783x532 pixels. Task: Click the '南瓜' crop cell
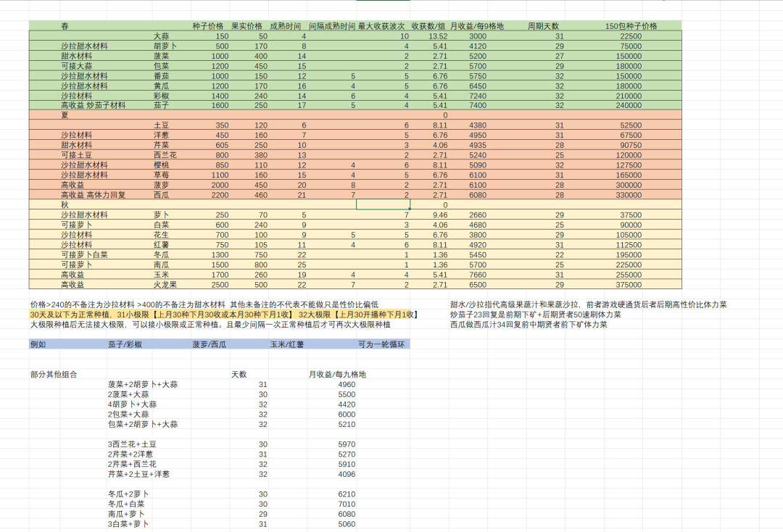(161, 265)
